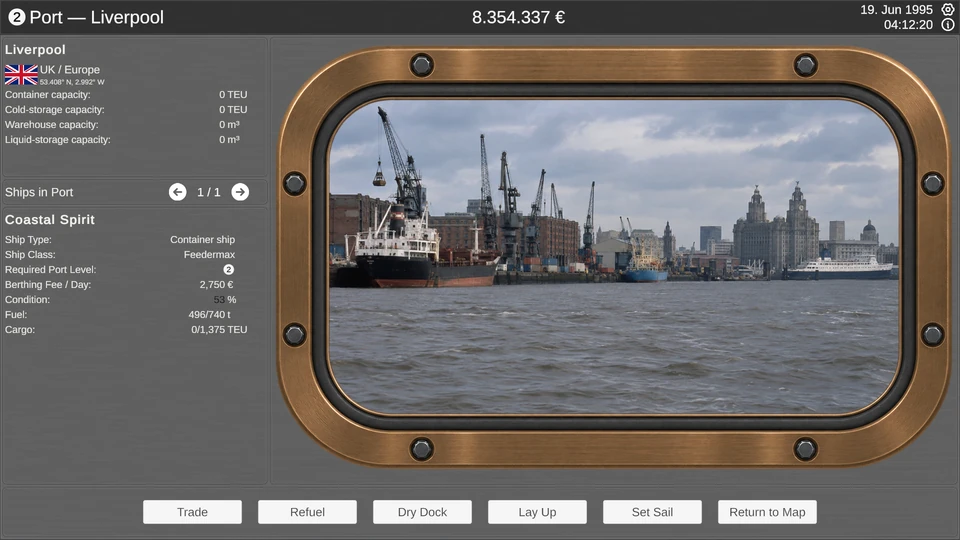Click the Warehouse capacity 0 m³ value
This screenshot has width=960, height=540.
(230, 125)
